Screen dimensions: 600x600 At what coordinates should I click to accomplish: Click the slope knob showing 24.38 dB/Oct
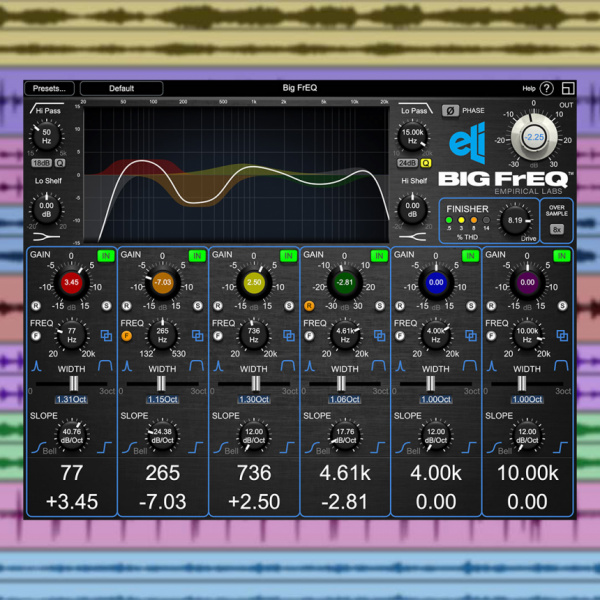point(162,436)
